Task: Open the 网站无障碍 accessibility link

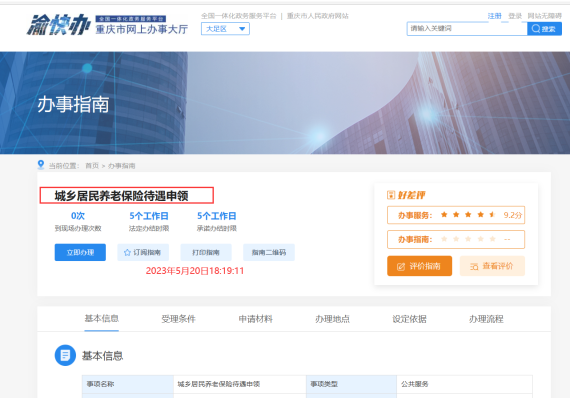Action: tap(544, 16)
